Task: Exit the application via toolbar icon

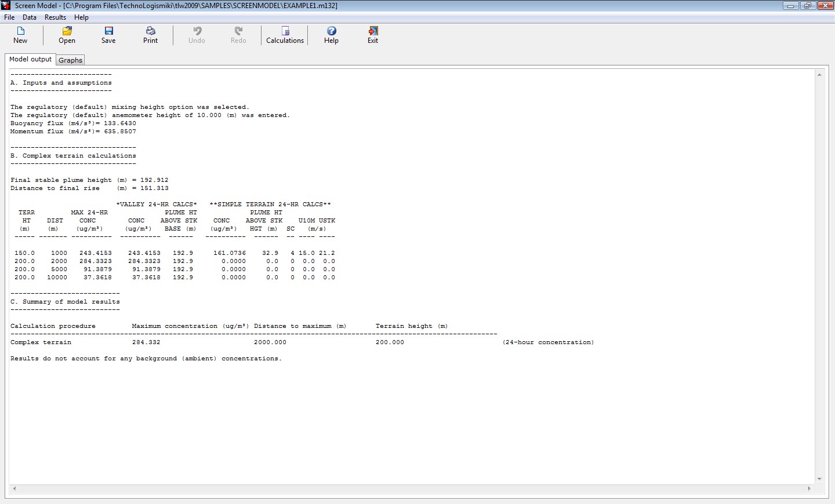Action: (373, 35)
